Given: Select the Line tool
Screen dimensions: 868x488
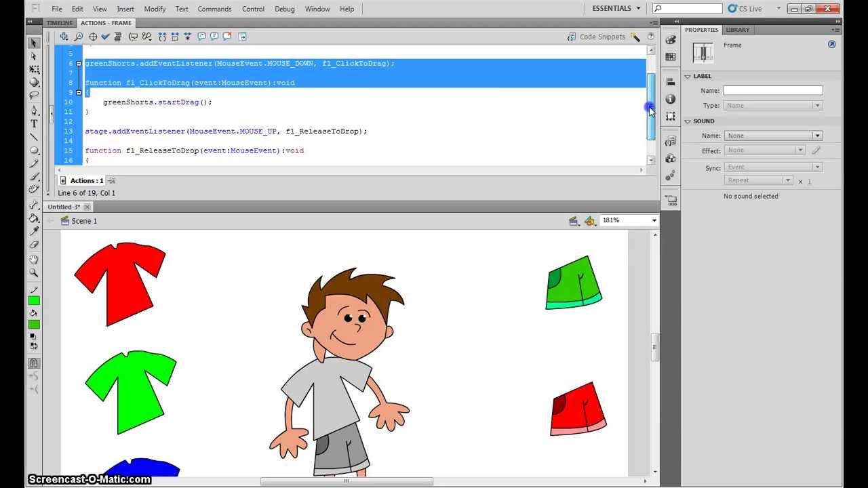Looking at the screenshot, I should [x=34, y=138].
